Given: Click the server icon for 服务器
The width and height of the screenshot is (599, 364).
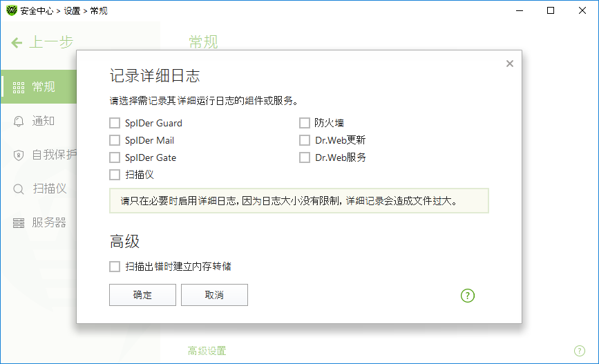Looking at the screenshot, I should (x=19, y=222).
